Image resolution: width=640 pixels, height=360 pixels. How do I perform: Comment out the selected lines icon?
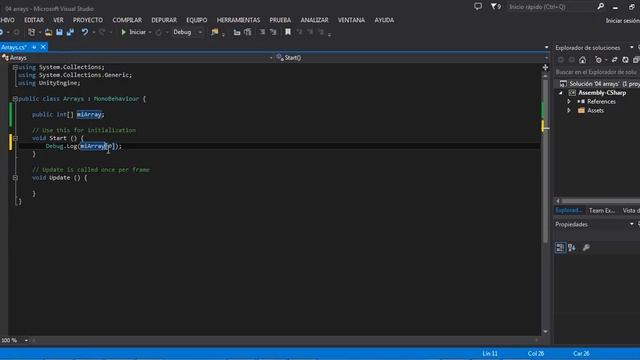(262, 32)
